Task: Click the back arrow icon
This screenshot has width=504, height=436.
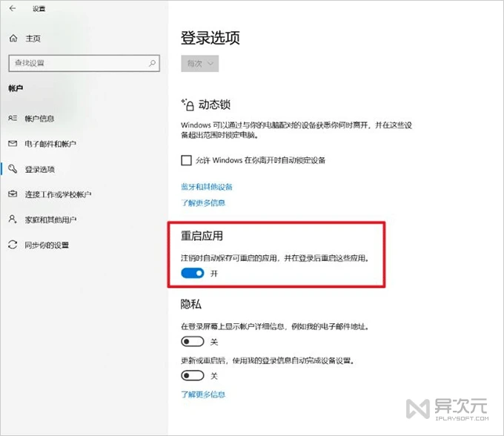Action: (12, 8)
